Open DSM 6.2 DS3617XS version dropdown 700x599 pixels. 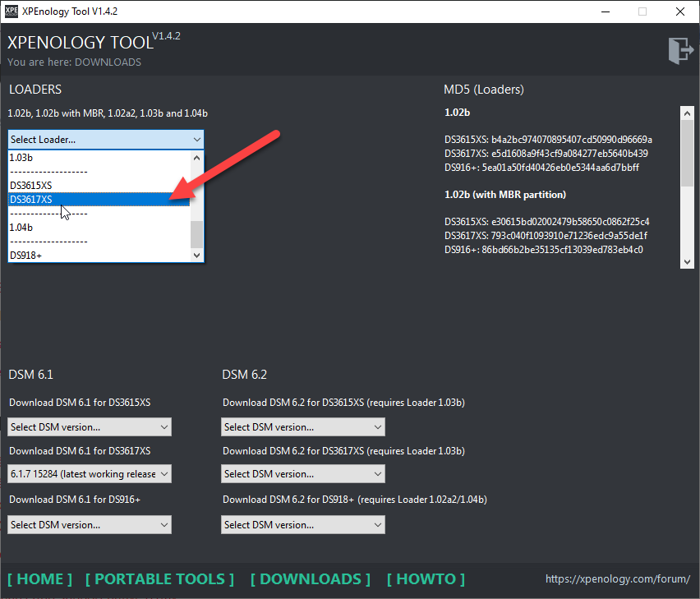coord(302,474)
